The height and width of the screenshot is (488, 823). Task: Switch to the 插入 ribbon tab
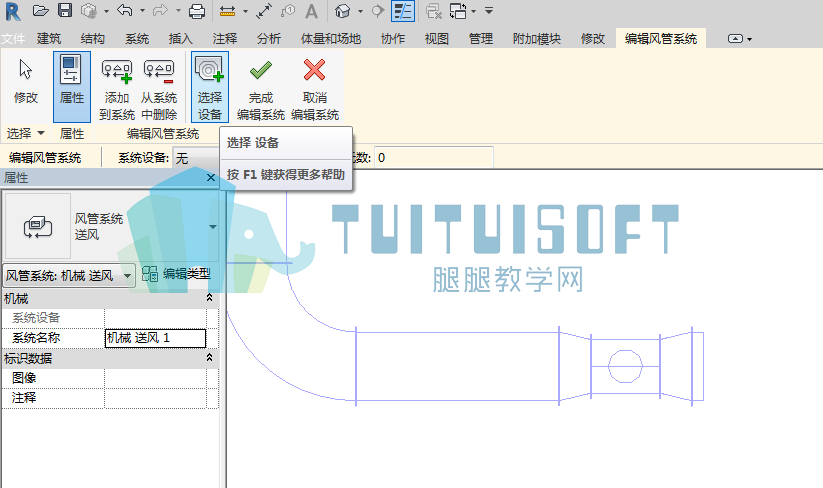tap(181, 39)
